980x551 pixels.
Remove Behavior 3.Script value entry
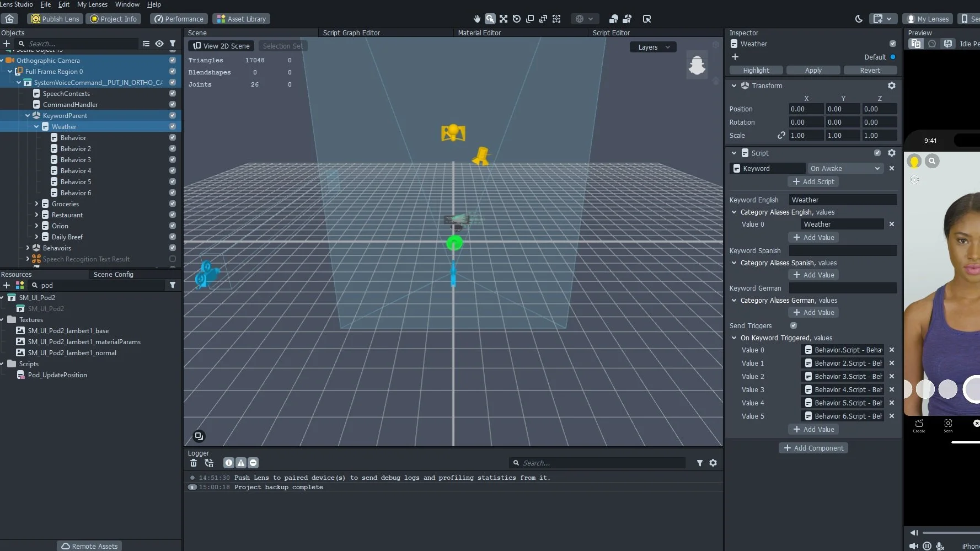point(892,376)
